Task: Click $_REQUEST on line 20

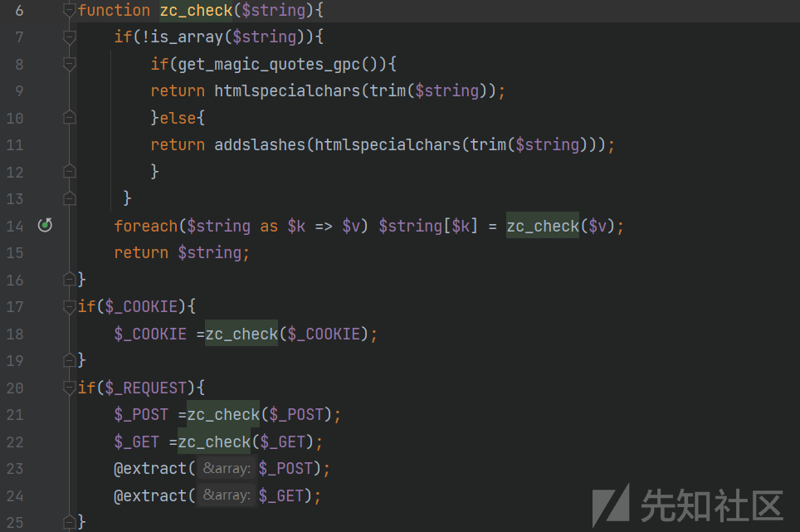Action: [146, 388]
